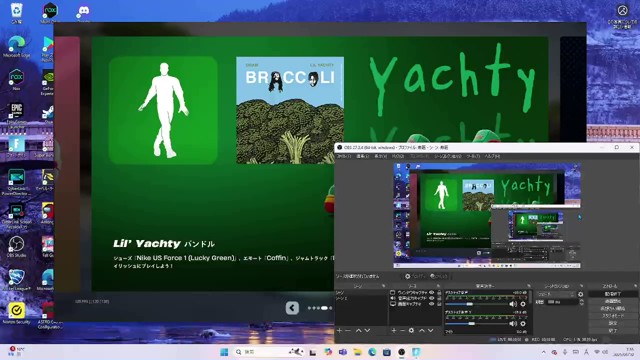Open second mixer channel gear menu

[x=523, y=323]
